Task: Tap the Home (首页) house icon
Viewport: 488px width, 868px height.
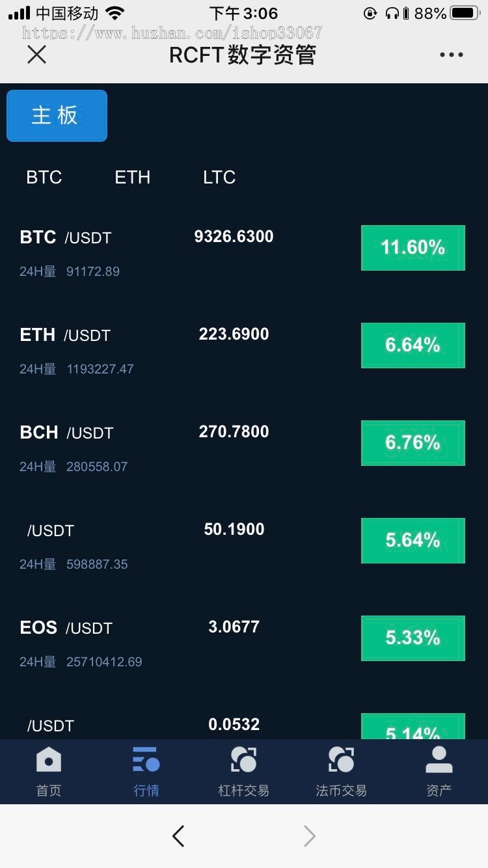Action: [48, 760]
